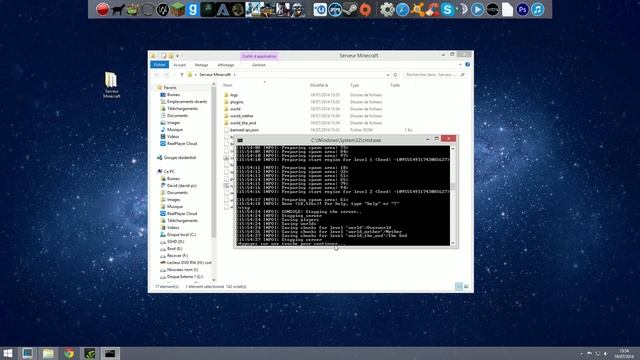The image size is (640, 360).
Task: Open the Accueil ribbon tab
Action: (x=180, y=65)
